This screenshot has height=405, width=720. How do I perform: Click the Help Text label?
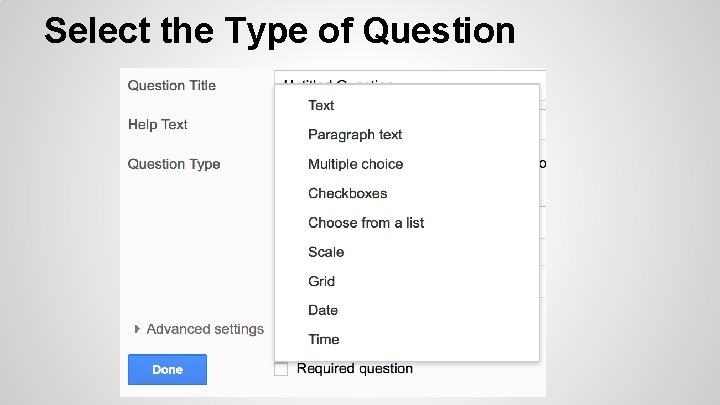(x=157, y=124)
